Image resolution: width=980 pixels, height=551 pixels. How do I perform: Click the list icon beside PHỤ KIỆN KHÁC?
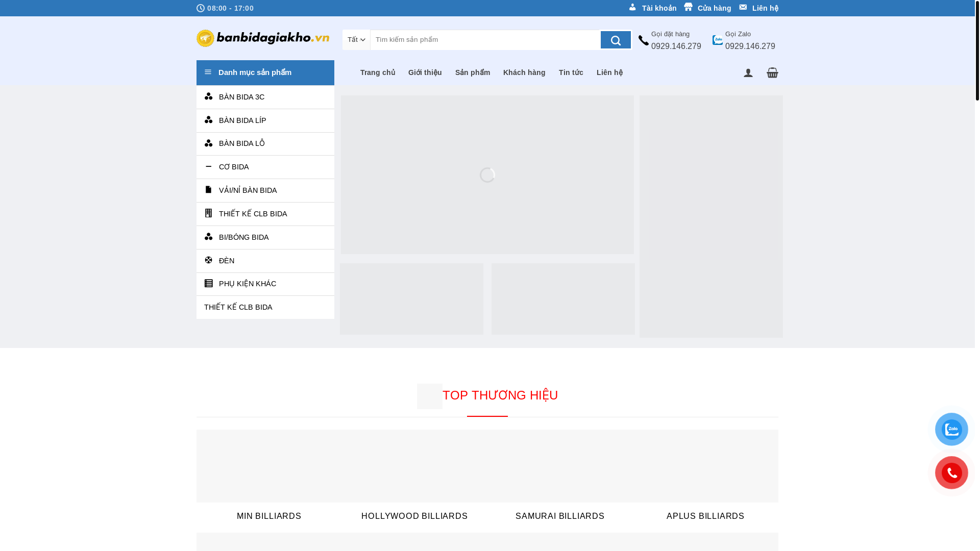point(208,283)
